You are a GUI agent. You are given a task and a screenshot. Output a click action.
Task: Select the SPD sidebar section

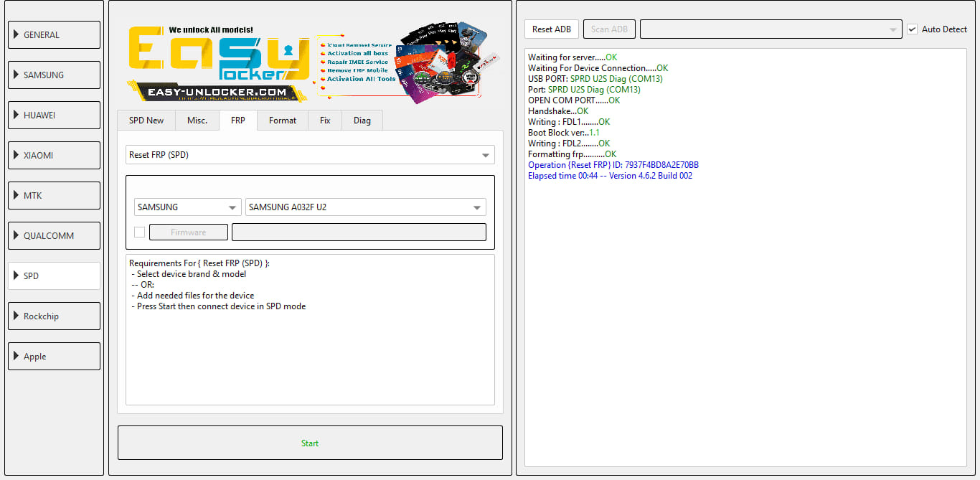tap(54, 276)
